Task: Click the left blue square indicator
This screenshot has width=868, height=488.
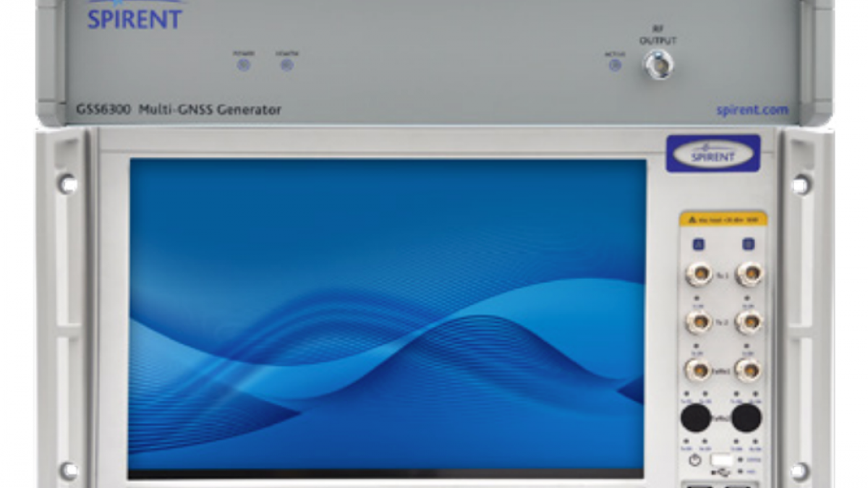Action: point(698,244)
